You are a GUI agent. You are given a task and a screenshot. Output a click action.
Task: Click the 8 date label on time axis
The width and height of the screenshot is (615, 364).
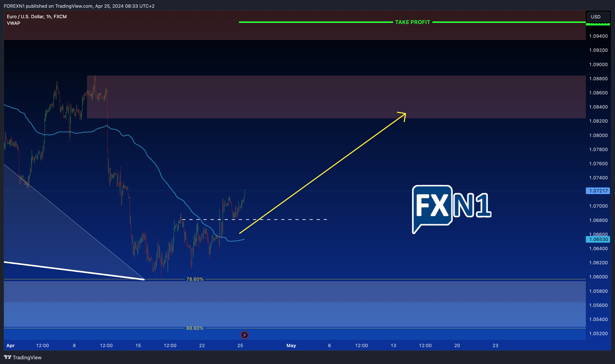pos(74,345)
